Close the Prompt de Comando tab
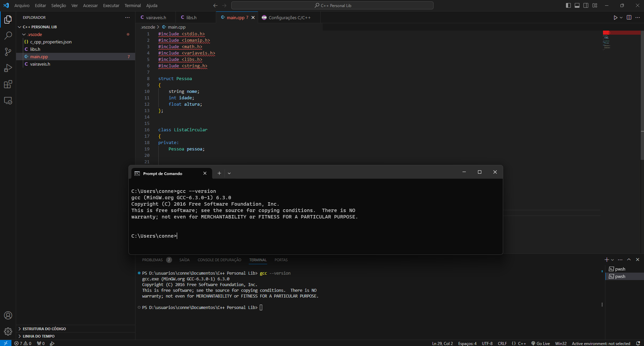 [x=205, y=173]
